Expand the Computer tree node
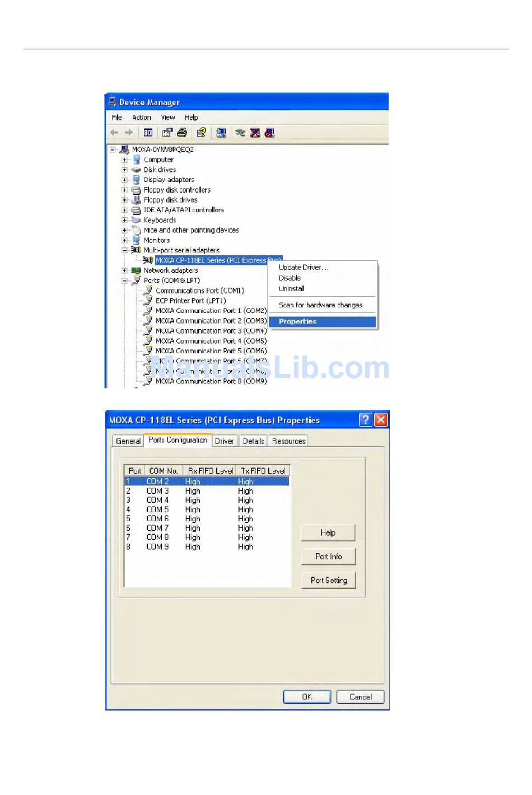The image size is (532, 795). click(x=124, y=160)
